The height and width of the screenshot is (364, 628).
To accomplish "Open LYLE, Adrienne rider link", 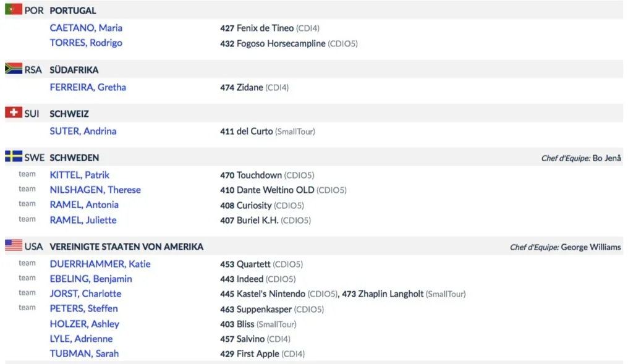I will click(82, 339).
